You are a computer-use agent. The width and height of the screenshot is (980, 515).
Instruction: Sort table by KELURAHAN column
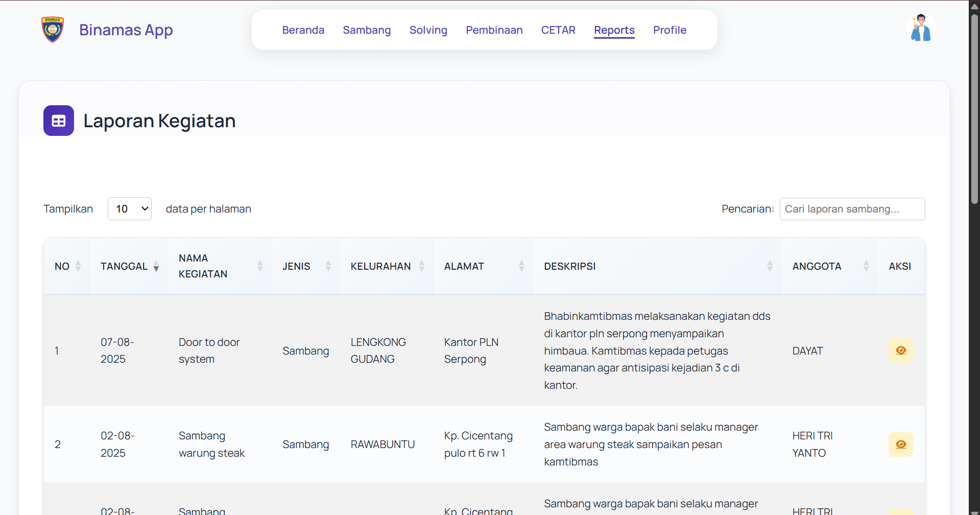point(387,266)
